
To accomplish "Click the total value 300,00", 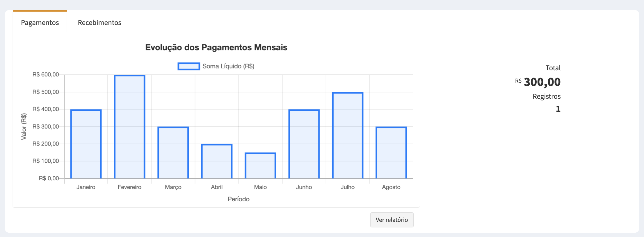I will point(542,82).
